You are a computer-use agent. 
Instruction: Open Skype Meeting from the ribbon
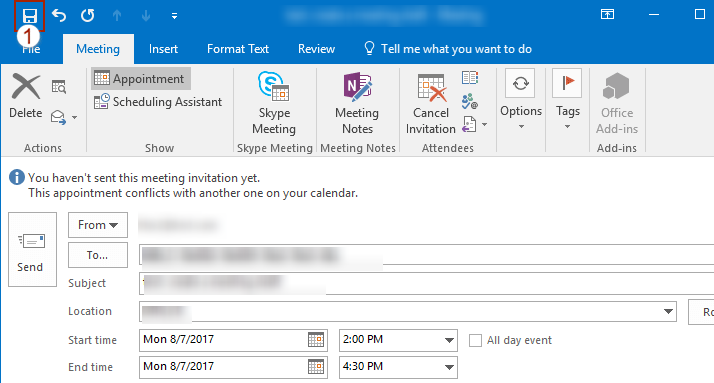tap(274, 103)
